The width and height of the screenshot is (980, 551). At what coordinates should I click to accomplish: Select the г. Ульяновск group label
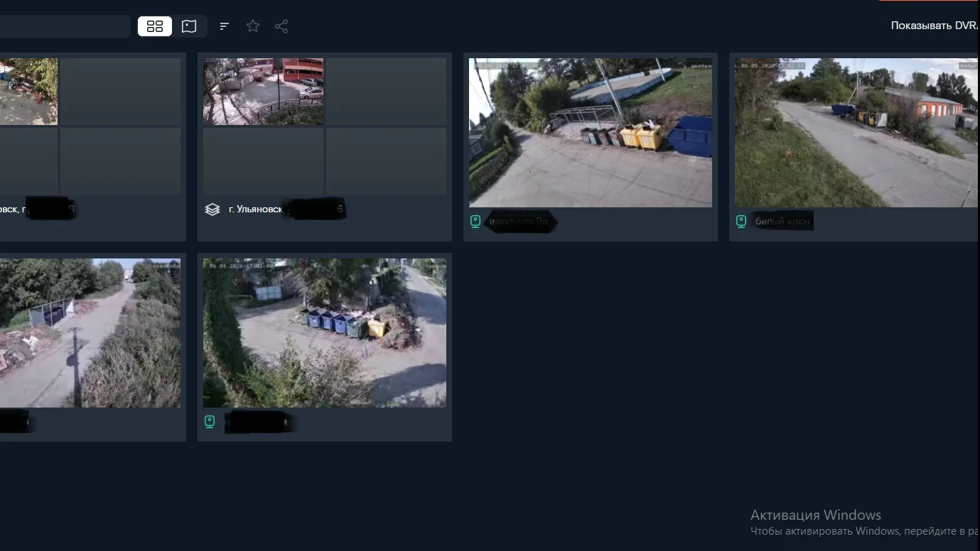(256, 209)
